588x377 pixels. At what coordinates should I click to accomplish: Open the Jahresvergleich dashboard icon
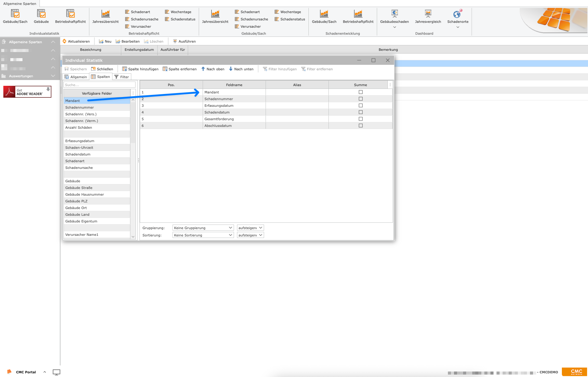tap(428, 14)
